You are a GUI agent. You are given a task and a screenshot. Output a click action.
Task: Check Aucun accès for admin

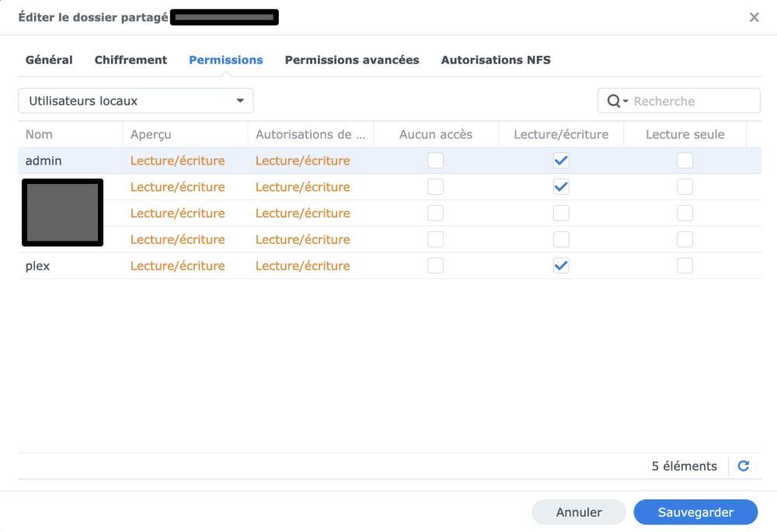(436, 161)
